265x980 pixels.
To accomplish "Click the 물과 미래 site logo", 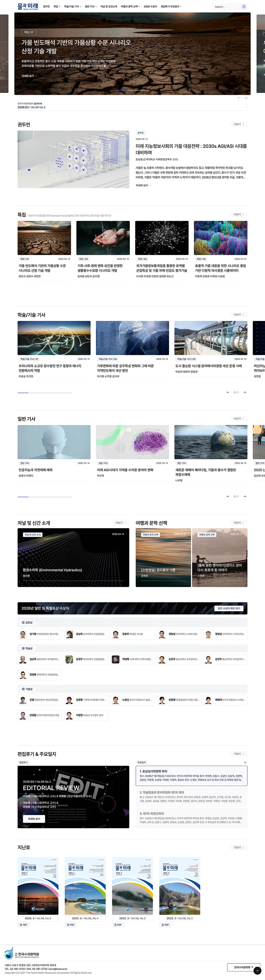I will pyautogui.click(x=28, y=6).
